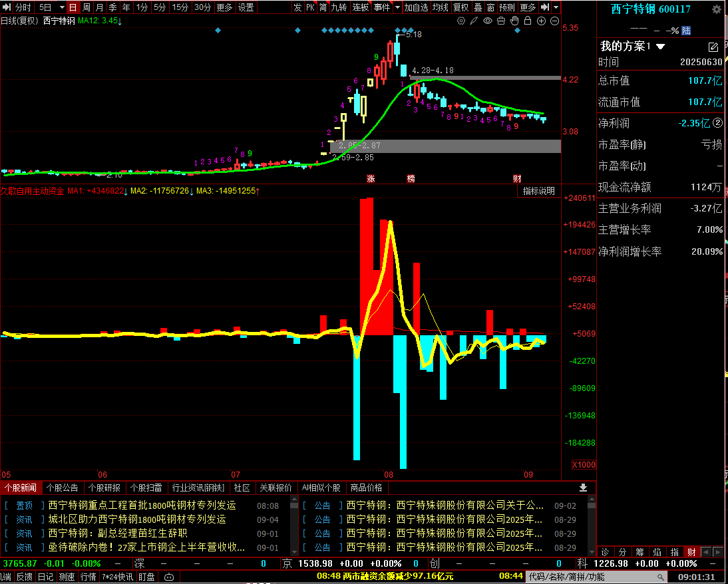
Task: Select 月 monthly period
Action: pos(99,7)
